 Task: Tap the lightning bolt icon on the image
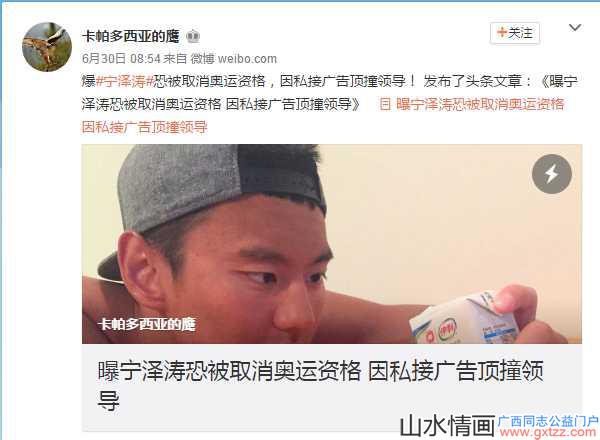coord(551,174)
